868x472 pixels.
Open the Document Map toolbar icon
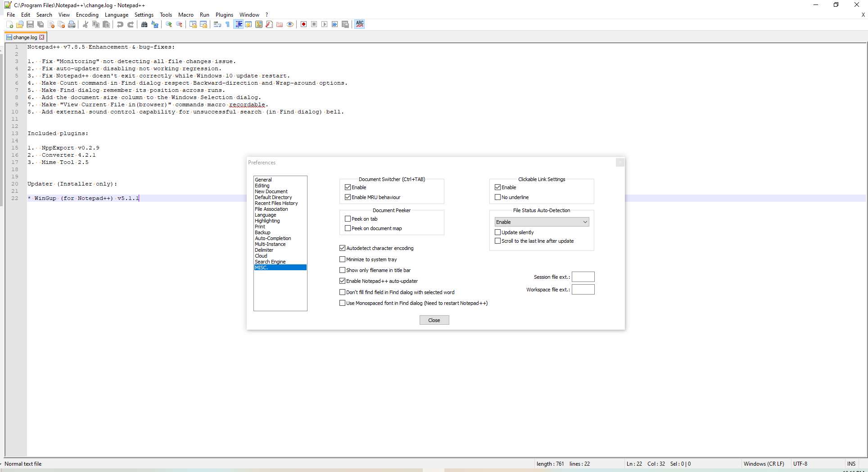258,24
